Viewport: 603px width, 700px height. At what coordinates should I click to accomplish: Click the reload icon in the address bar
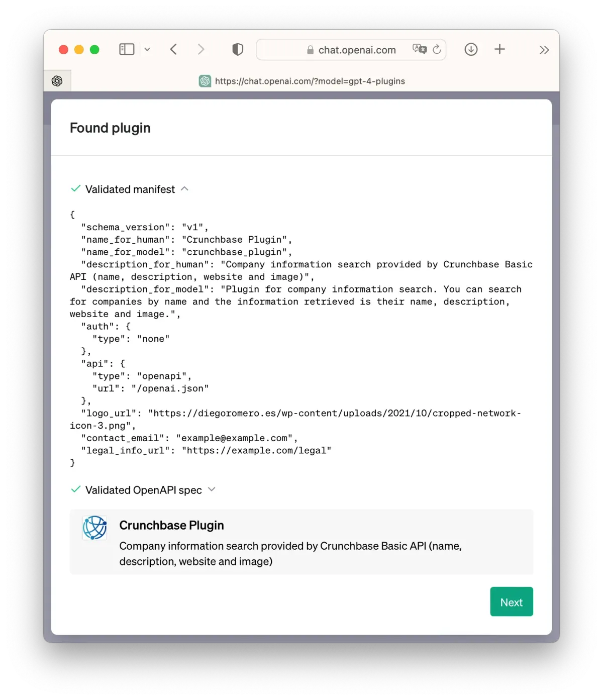[437, 49]
